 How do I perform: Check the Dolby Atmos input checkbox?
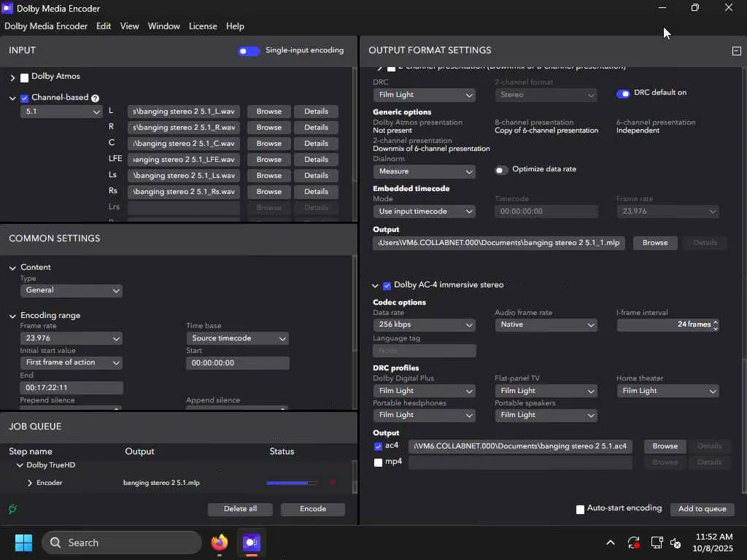pyautogui.click(x=24, y=77)
